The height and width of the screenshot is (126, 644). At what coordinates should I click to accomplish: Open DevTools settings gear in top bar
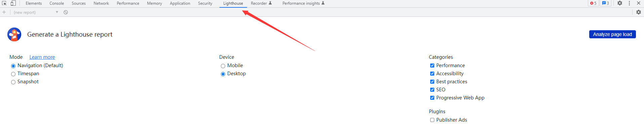pos(620,3)
